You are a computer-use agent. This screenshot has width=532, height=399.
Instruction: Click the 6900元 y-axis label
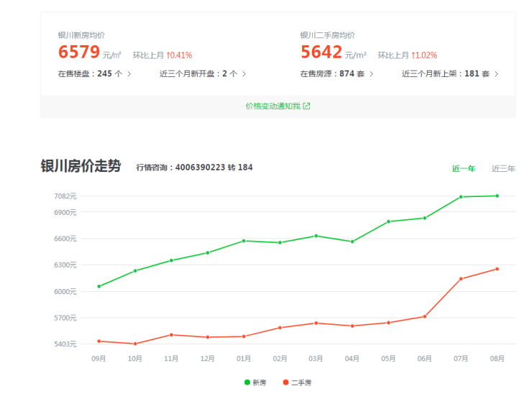[65, 212]
